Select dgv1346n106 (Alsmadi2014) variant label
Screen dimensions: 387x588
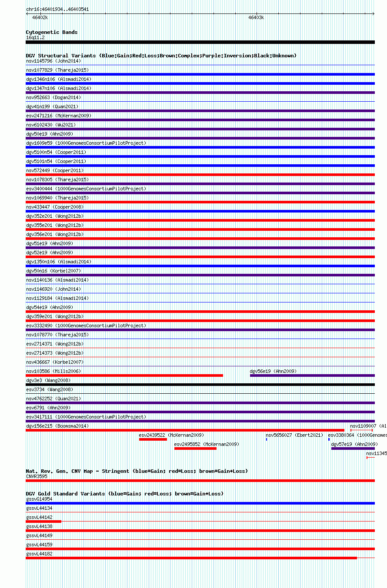(59, 79)
